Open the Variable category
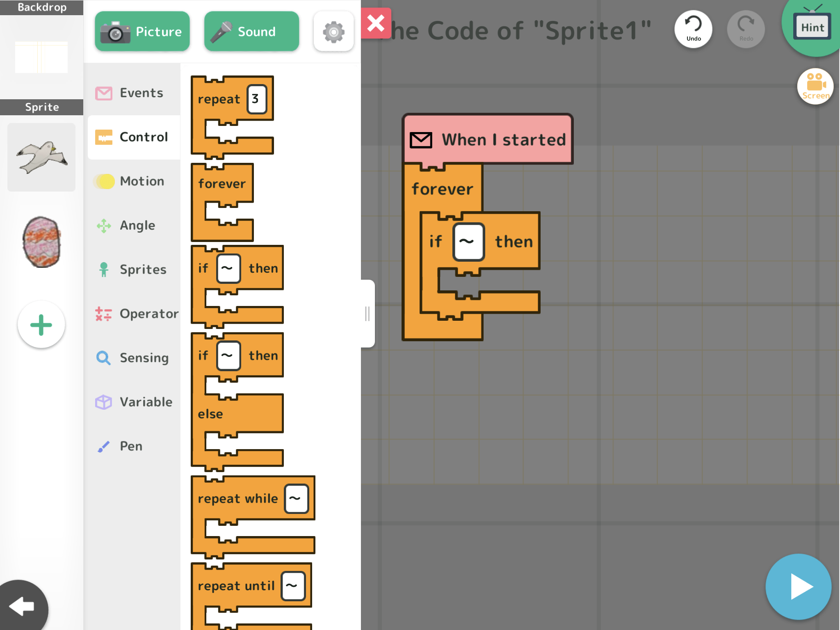Viewport: 840px width, 630px height. pos(134,402)
